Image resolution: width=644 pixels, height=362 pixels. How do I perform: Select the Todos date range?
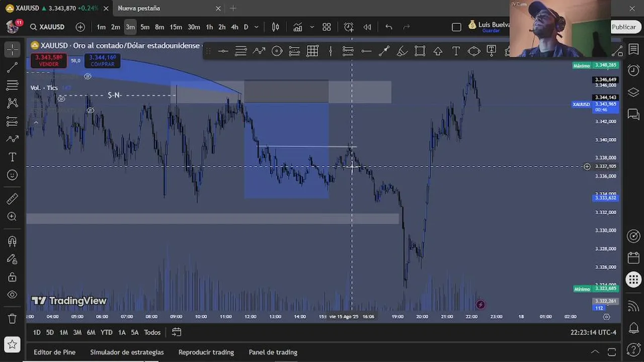(x=152, y=332)
